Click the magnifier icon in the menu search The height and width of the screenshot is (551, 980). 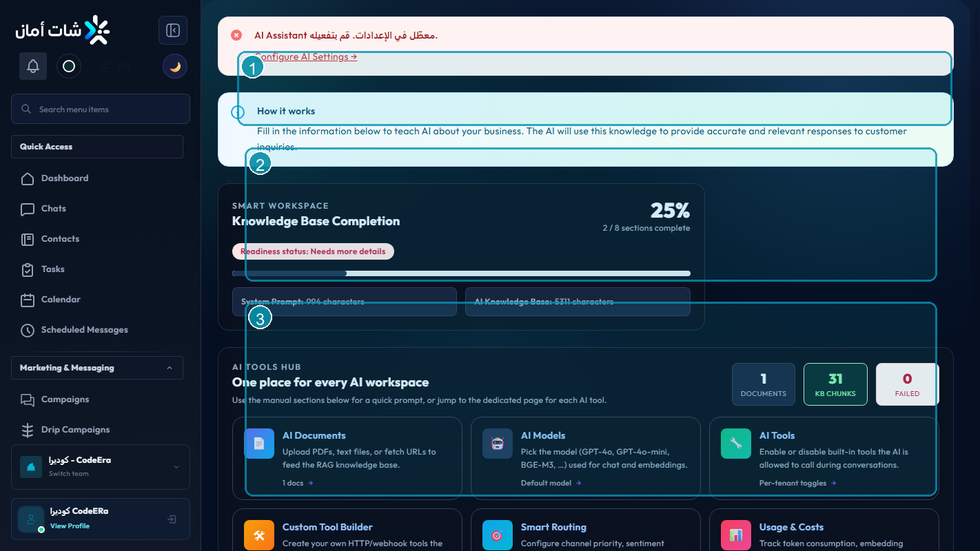pos(26,109)
